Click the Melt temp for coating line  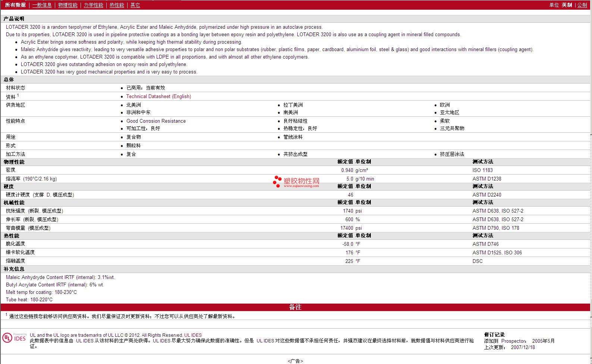pos(41,292)
